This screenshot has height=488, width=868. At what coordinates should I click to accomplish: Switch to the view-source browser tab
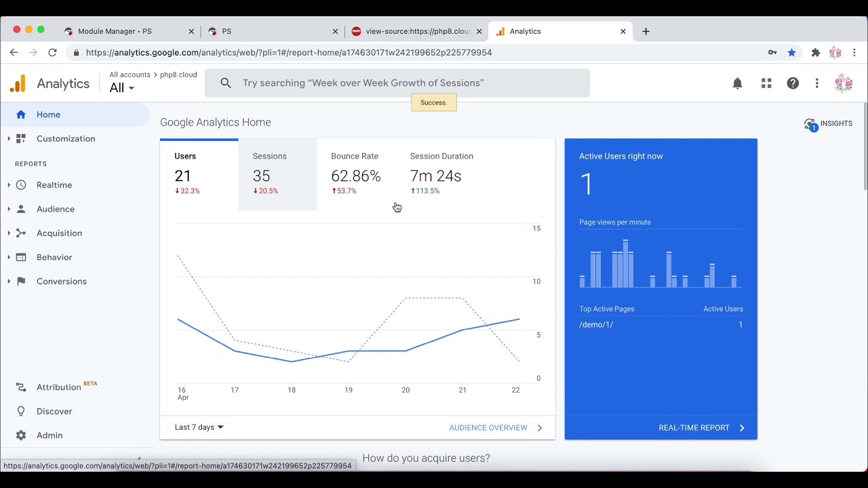[x=418, y=31]
